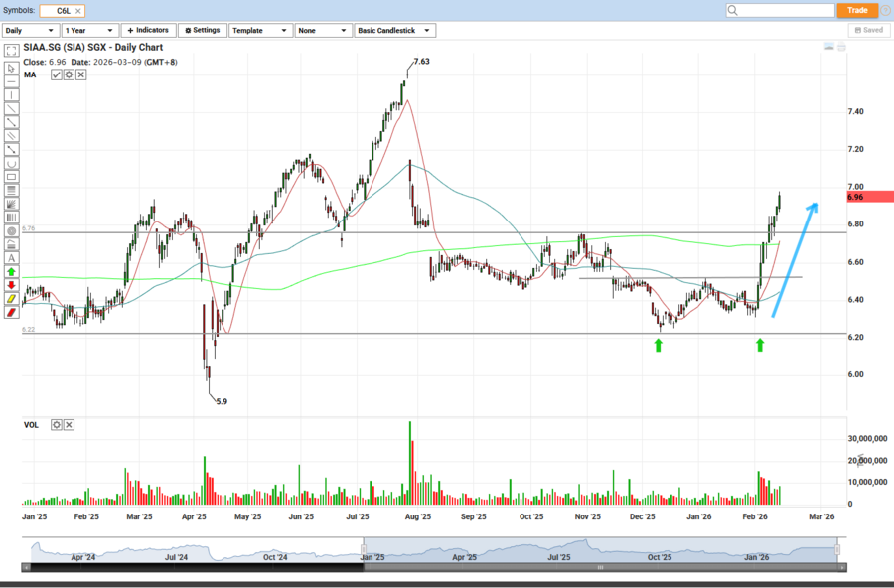Remove the MA indicator with X
This screenshot has width=894, height=588.
pyautogui.click(x=80, y=74)
